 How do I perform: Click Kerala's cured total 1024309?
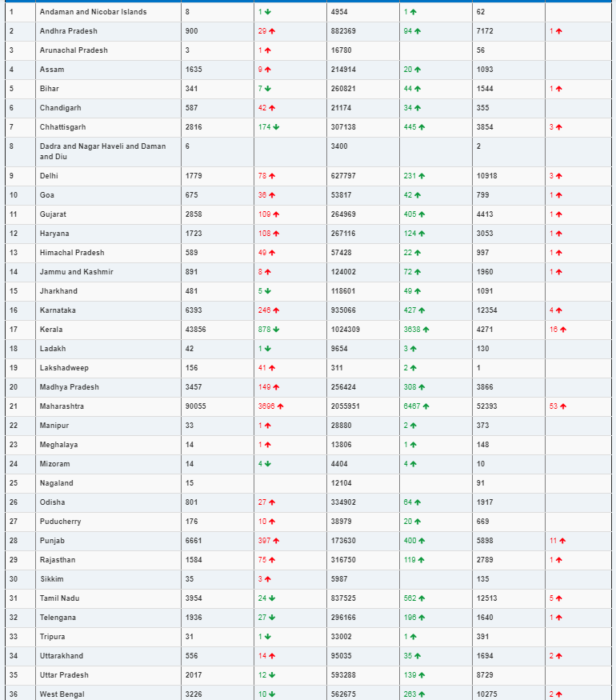coord(345,330)
